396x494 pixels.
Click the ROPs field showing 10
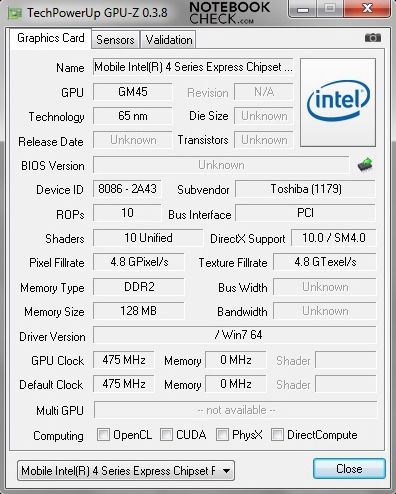pos(127,213)
